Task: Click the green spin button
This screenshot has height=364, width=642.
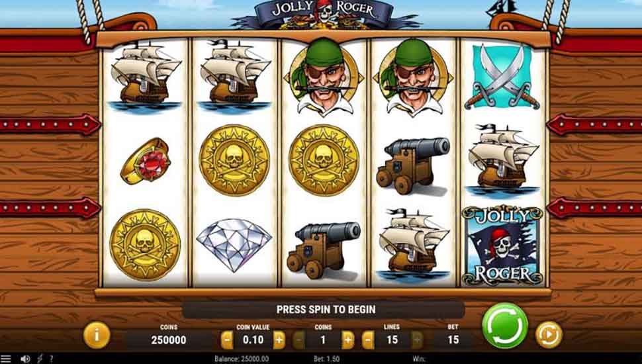Action: [504, 326]
